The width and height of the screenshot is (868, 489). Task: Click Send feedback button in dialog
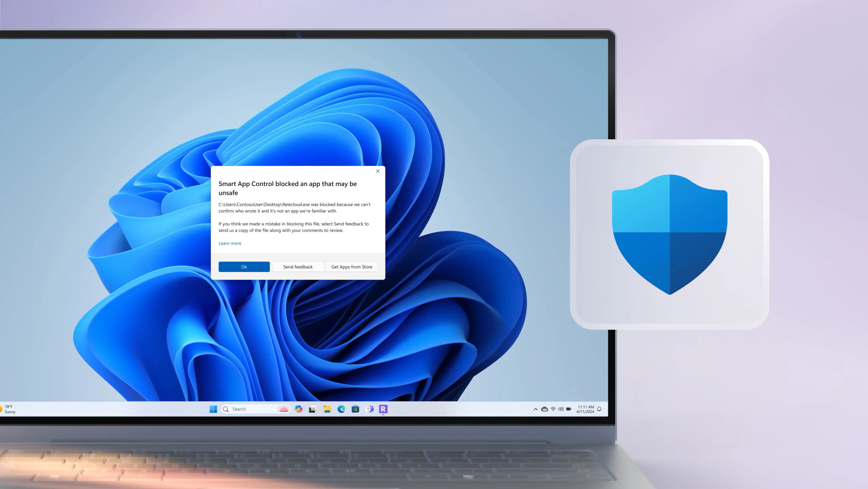pos(297,266)
